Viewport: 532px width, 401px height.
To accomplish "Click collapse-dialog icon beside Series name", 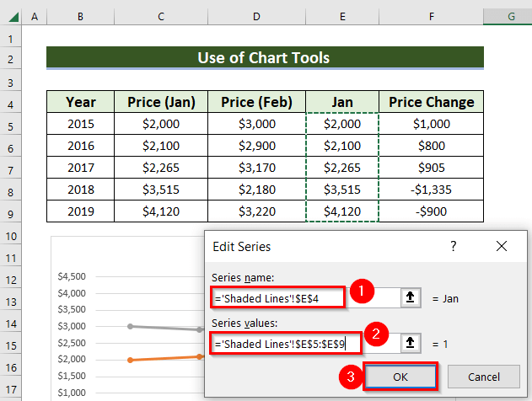I will tap(411, 297).
